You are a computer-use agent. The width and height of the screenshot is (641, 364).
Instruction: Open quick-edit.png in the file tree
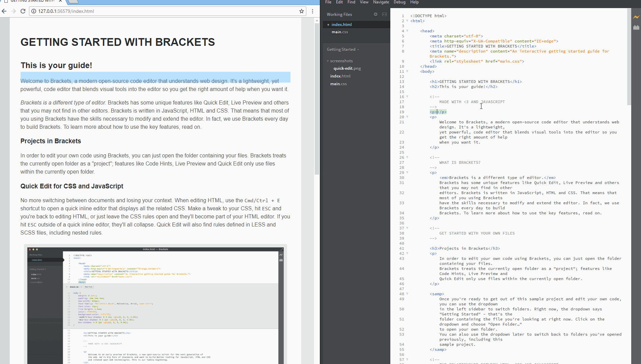point(347,68)
